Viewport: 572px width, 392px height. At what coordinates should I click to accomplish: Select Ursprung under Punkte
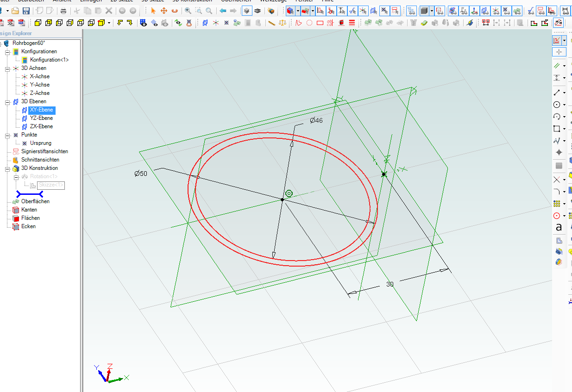pyautogui.click(x=41, y=143)
